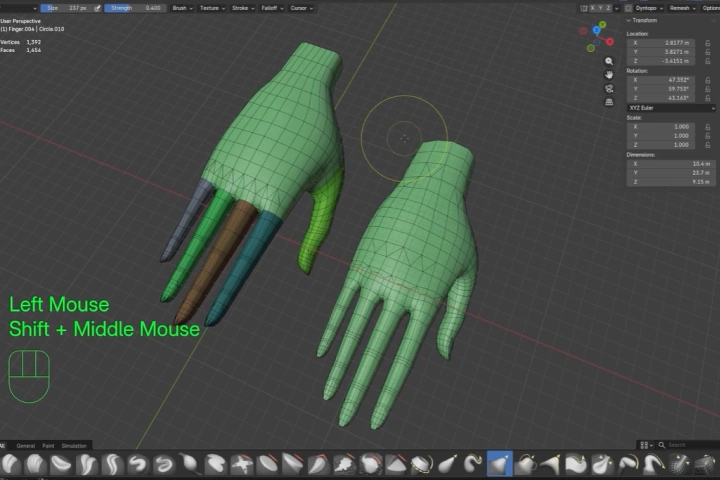Click the Rotation Z field 43.163°
Image resolution: width=720 pixels, height=480 pixels.
pyautogui.click(x=661, y=98)
